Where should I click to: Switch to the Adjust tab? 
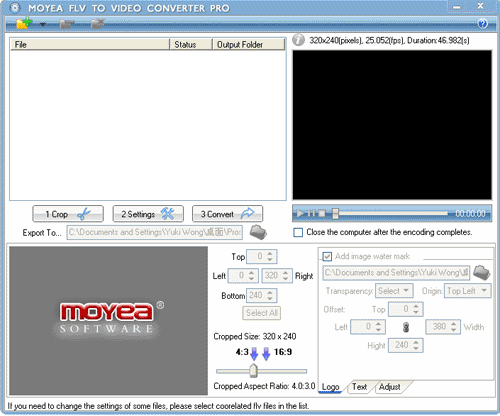click(389, 387)
